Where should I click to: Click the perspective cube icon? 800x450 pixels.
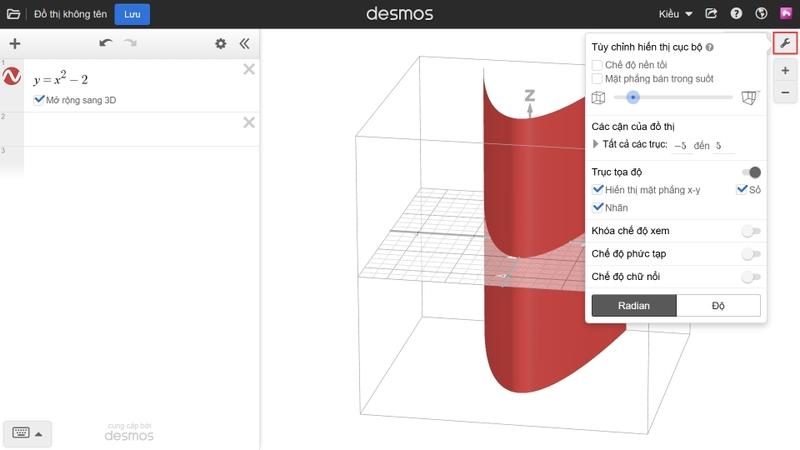[x=751, y=97]
